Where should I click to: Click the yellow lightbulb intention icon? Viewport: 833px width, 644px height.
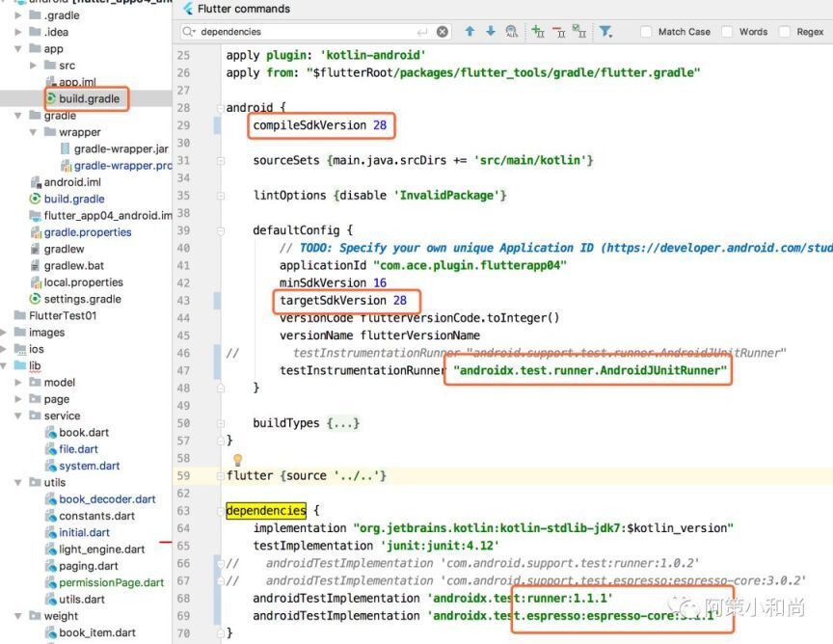tap(238, 460)
